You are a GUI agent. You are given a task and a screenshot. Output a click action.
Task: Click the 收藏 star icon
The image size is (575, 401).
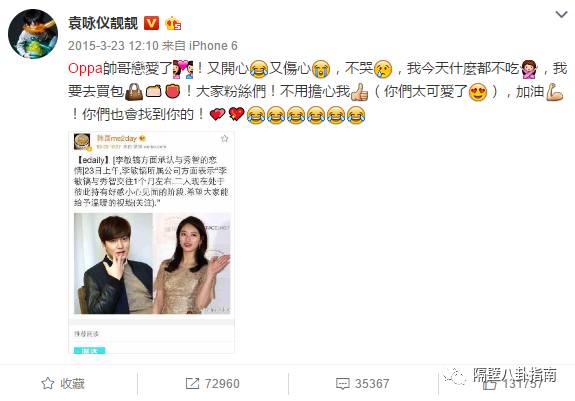48,383
